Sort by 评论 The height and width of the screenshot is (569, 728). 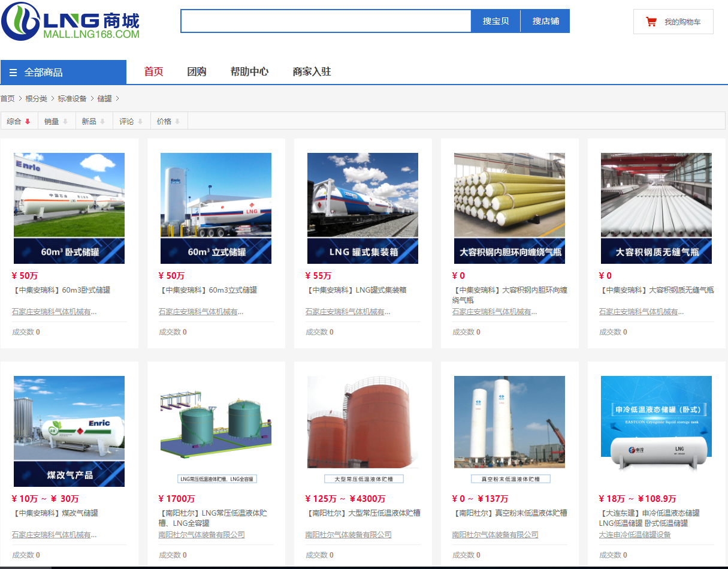[x=131, y=121]
